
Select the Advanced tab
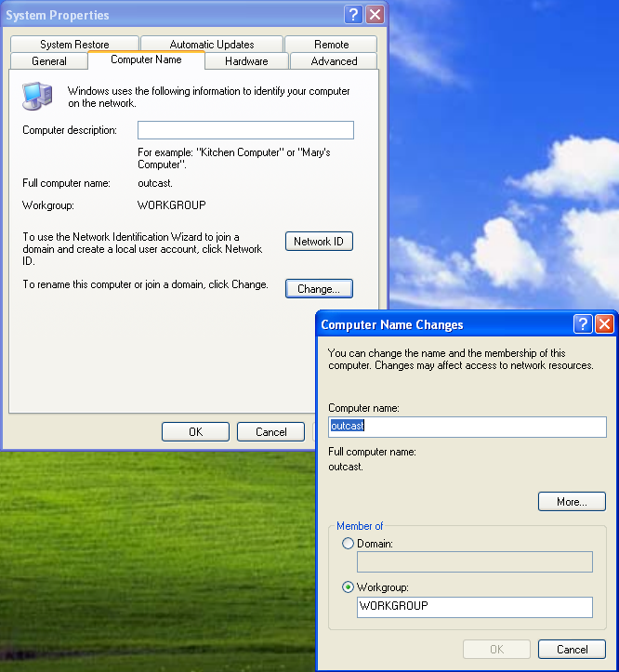(334, 61)
